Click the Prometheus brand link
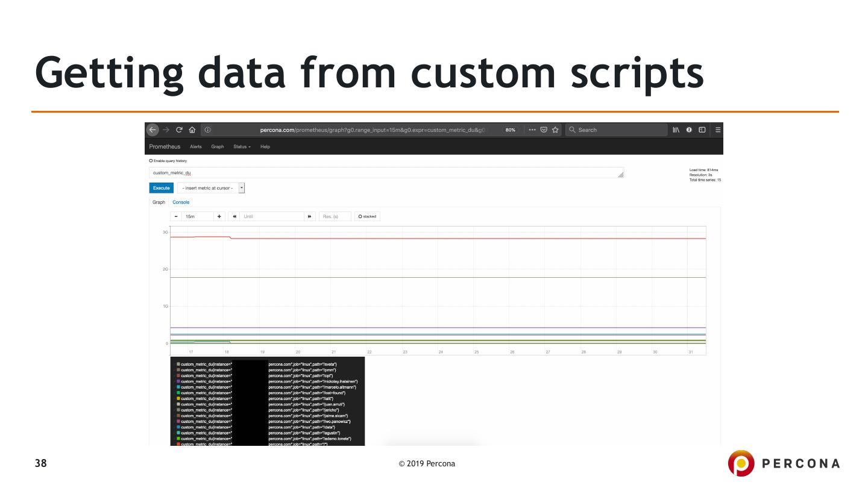 click(165, 146)
